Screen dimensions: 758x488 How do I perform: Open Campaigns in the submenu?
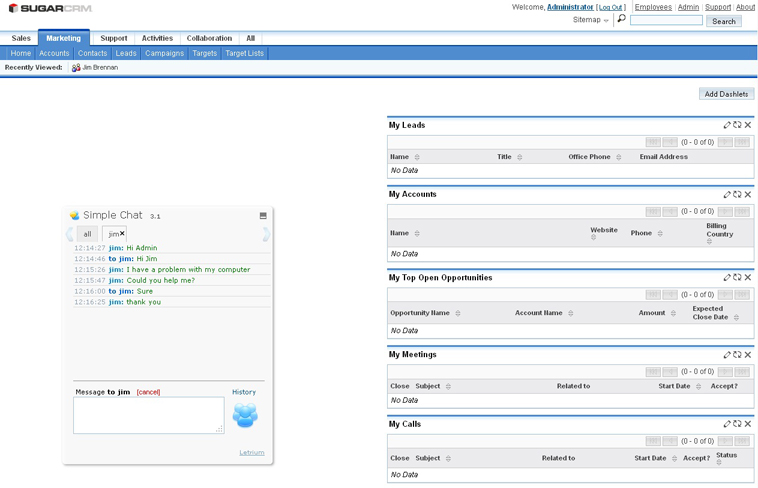164,53
